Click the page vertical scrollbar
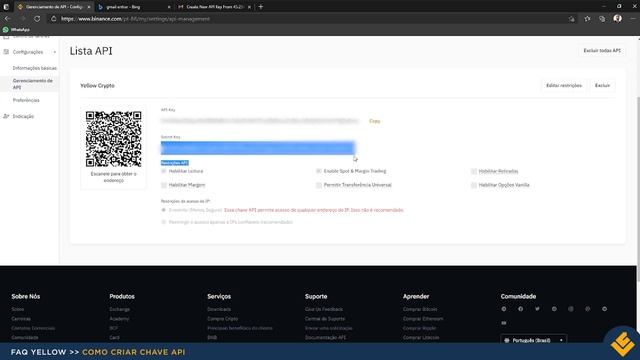This screenshot has width=640, height=360. tap(638, 188)
